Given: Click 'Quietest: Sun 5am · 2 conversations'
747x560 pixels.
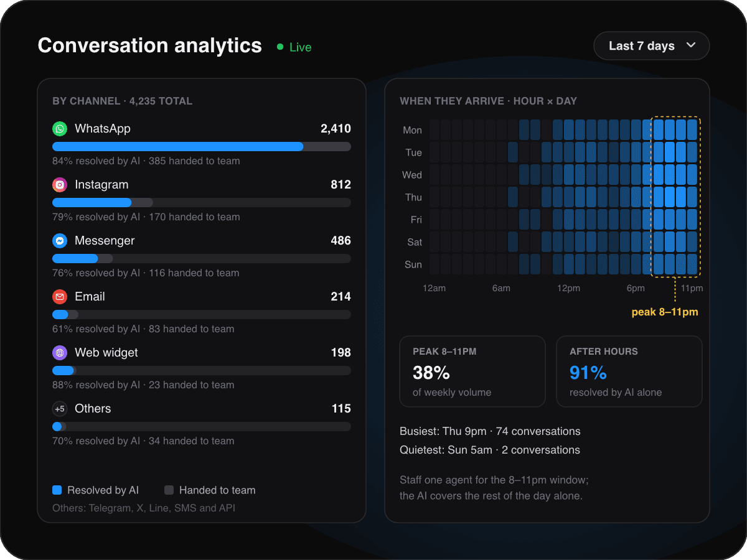Looking at the screenshot, I should point(490,450).
